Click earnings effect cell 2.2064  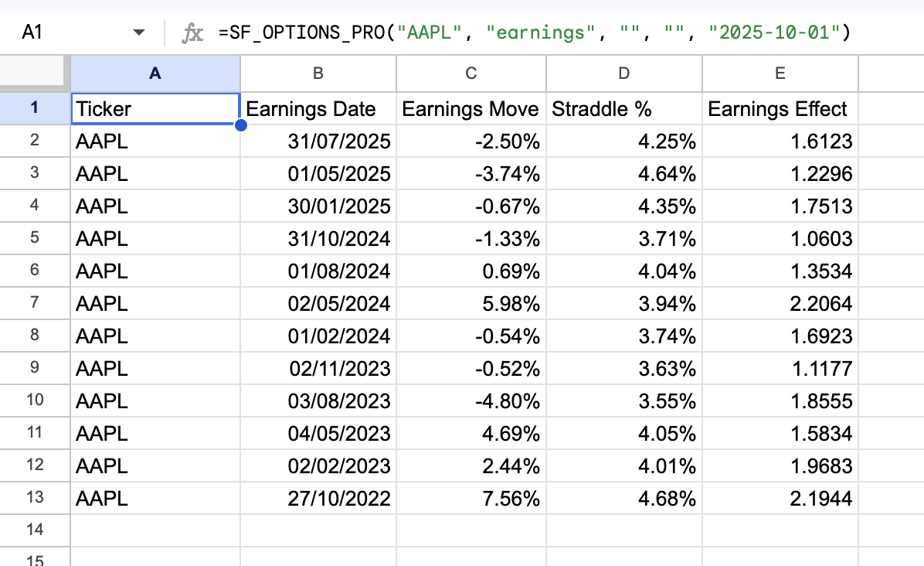[x=780, y=303]
